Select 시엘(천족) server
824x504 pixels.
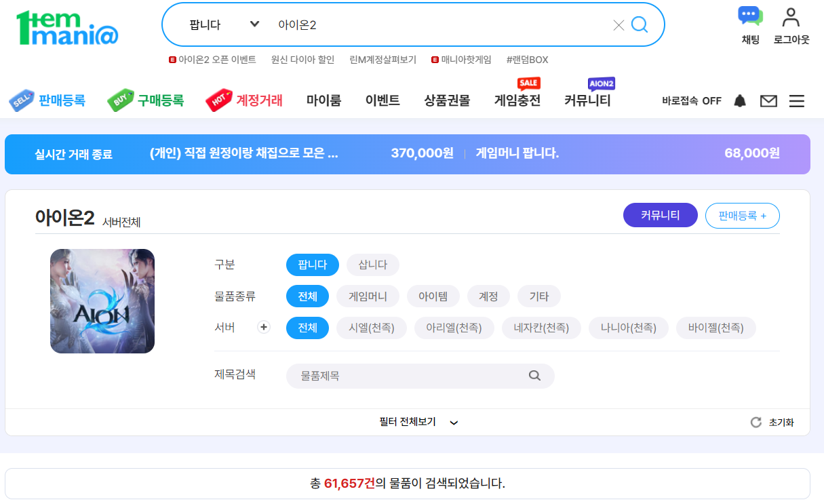(371, 328)
